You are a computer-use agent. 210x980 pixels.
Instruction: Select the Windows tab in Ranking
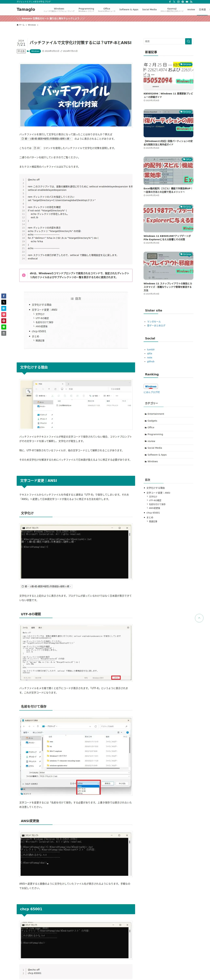click(x=151, y=386)
